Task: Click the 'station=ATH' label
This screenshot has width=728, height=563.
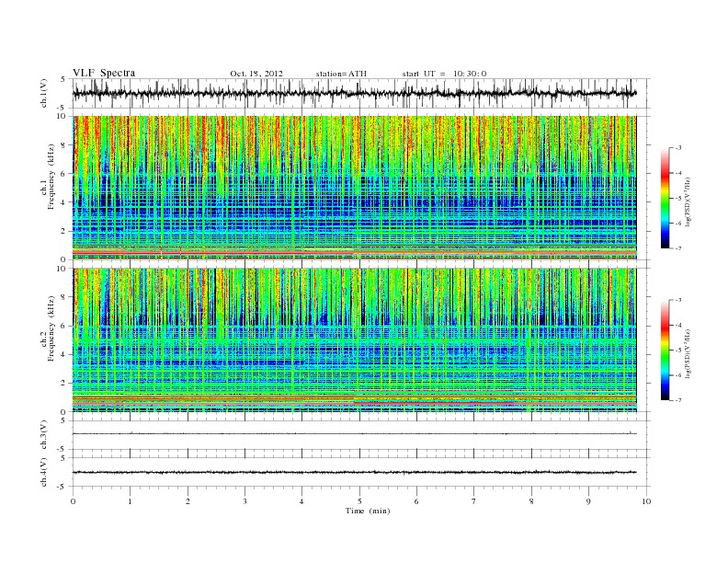Action: point(341,74)
